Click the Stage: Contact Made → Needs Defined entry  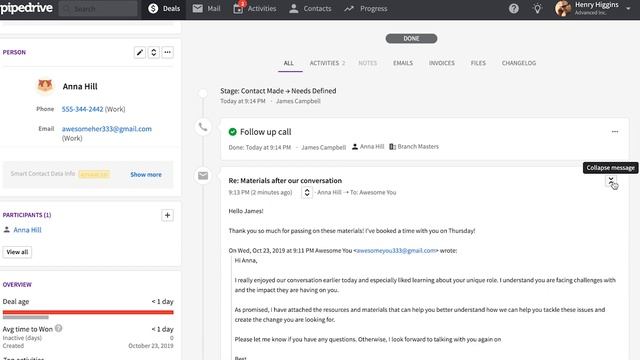(x=278, y=91)
